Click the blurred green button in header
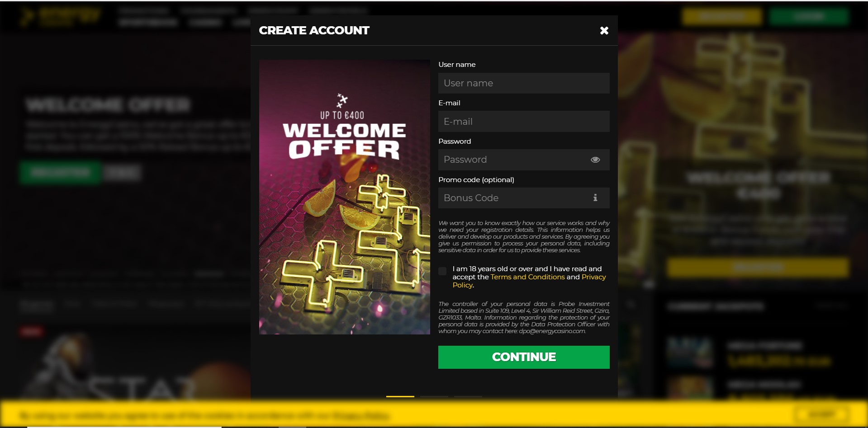 (x=809, y=17)
